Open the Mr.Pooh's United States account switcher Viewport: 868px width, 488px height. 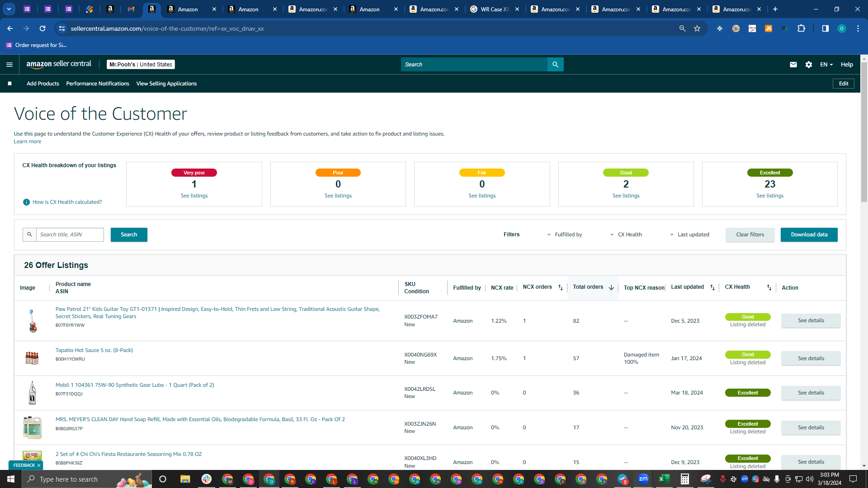(x=141, y=65)
